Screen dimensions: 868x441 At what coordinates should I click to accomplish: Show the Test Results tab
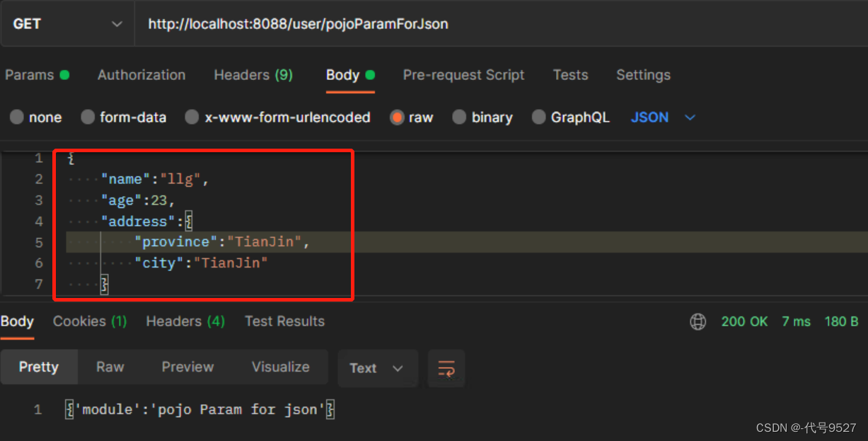coord(284,321)
